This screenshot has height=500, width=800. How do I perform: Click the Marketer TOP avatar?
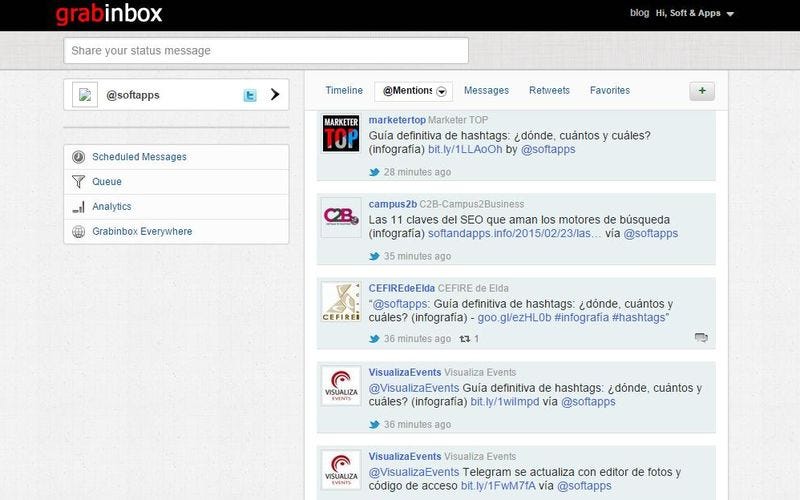pos(341,133)
